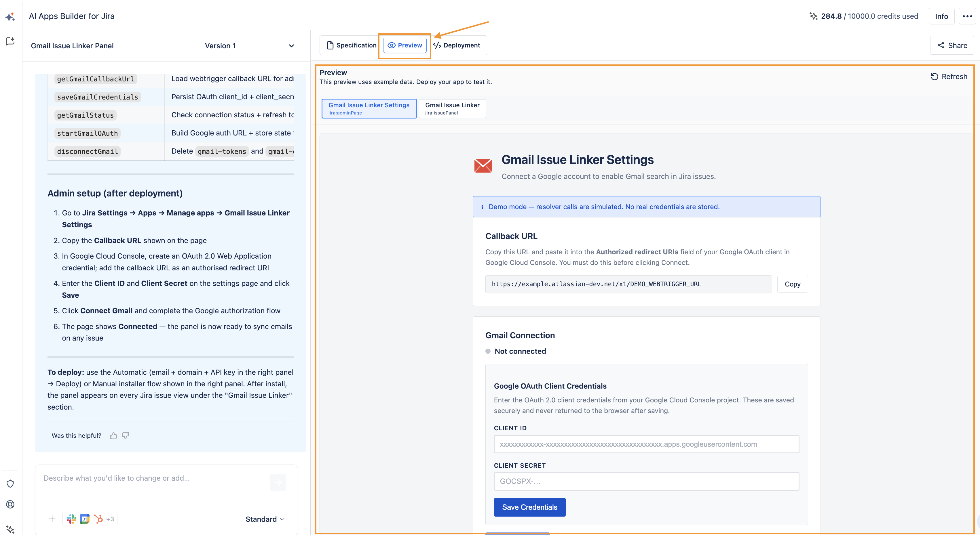Screen dimensions: 980x535
Task: Click the AI Apps Builder for Jira title
Action: 71,16
